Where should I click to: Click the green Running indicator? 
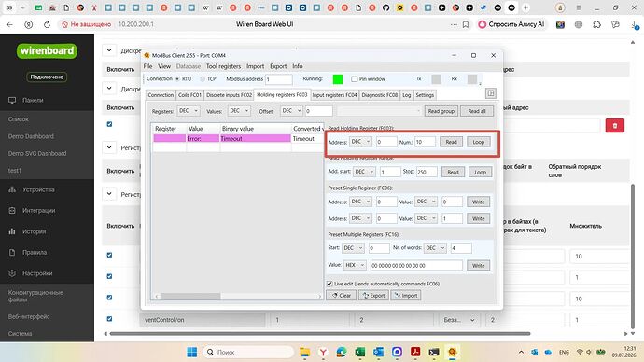(x=338, y=79)
